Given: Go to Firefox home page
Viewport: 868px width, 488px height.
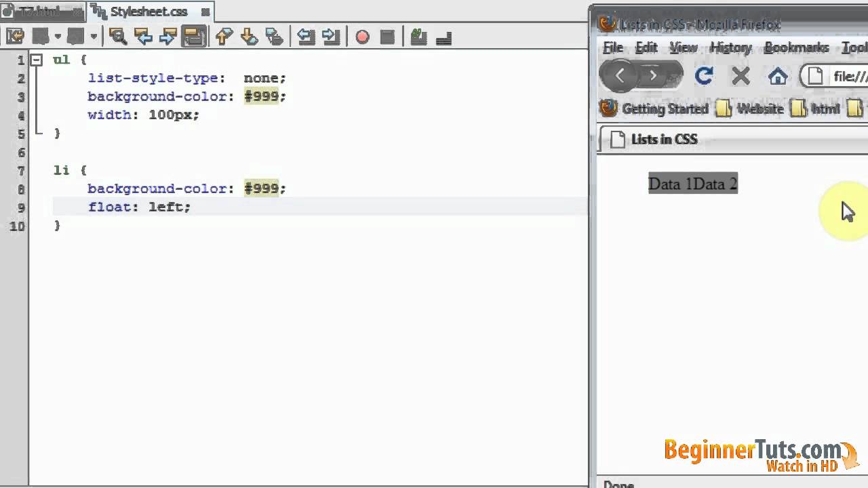Looking at the screenshot, I should (x=778, y=76).
